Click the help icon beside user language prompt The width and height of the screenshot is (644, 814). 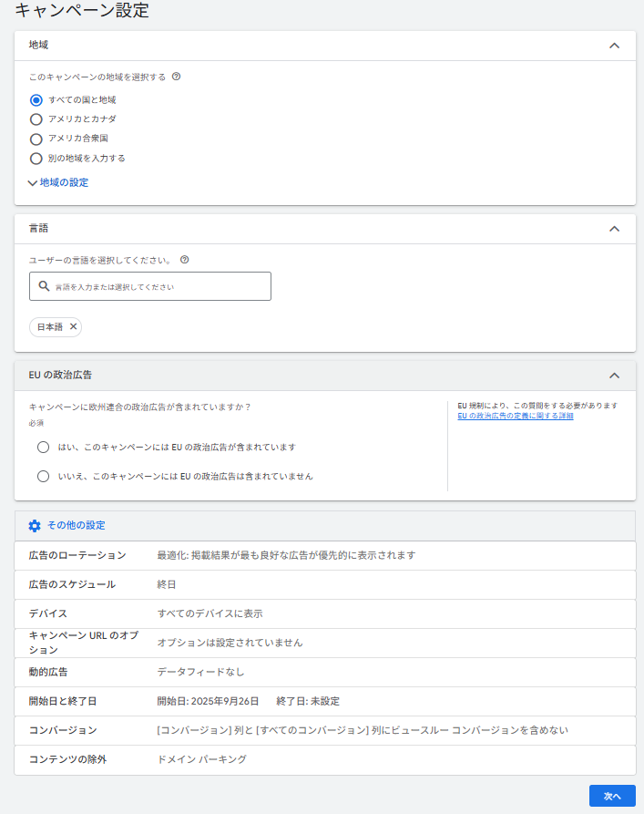pos(185,260)
